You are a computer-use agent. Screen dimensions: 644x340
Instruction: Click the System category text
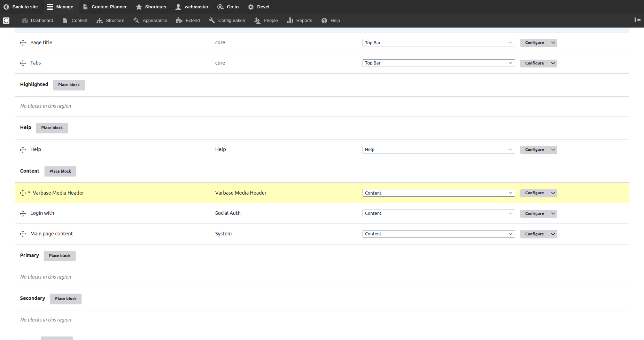[x=223, y=234]
